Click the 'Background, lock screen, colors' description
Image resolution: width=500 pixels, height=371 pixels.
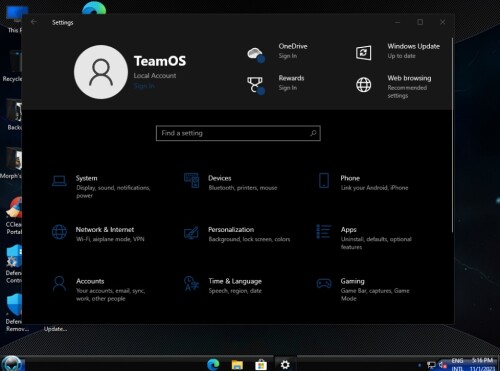249,239
